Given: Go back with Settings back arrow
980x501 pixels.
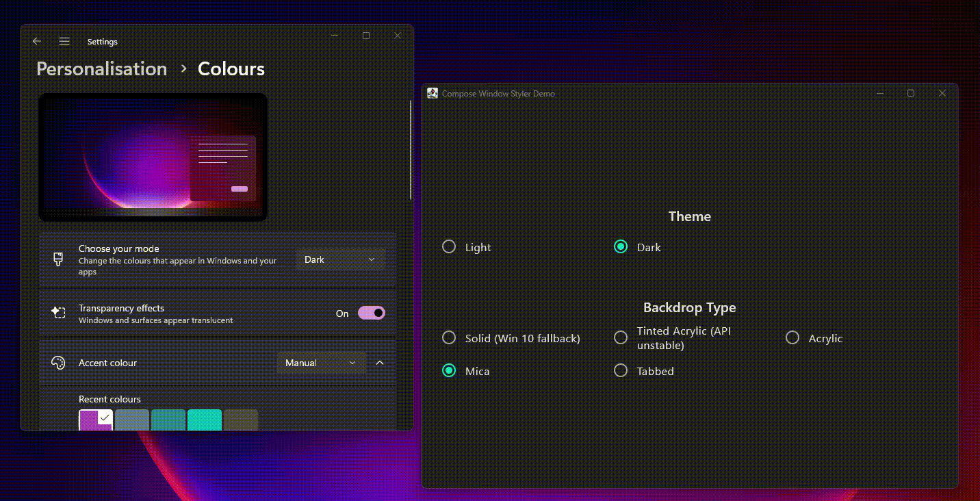Looking at the screenshot, I should point(37,42).
